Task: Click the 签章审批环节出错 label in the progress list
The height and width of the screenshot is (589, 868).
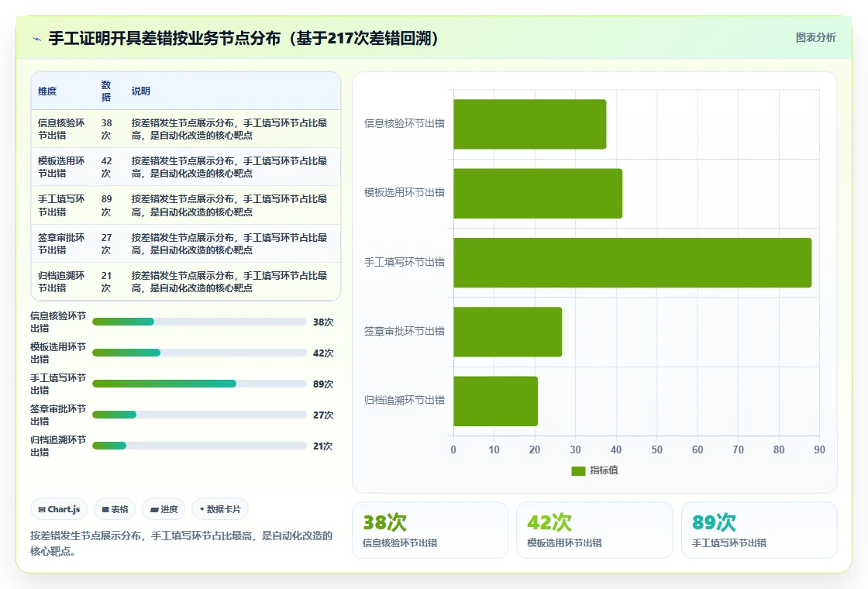Action: [x=58, y=415]
